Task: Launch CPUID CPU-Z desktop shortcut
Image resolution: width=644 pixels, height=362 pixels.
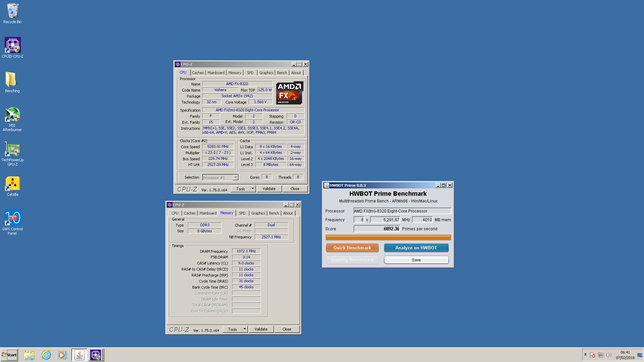Action: coord(12,48)
